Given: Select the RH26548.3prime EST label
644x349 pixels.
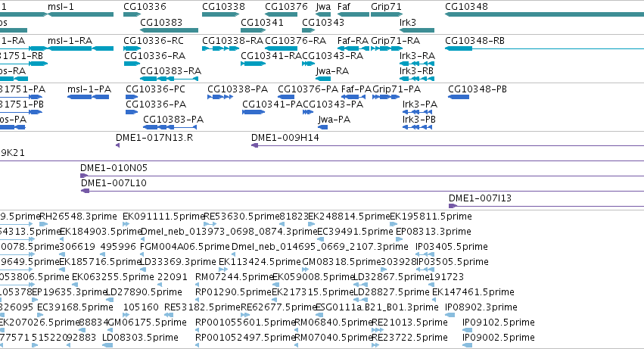Looking at the screenshot, I should 78,217.
